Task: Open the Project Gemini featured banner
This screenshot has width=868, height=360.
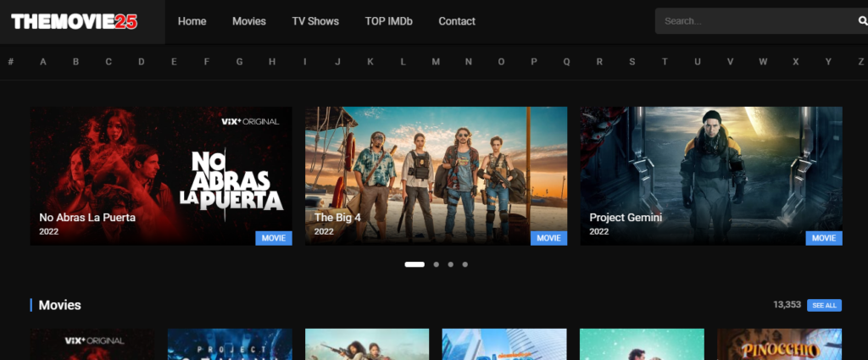Action: pos(711,176)
